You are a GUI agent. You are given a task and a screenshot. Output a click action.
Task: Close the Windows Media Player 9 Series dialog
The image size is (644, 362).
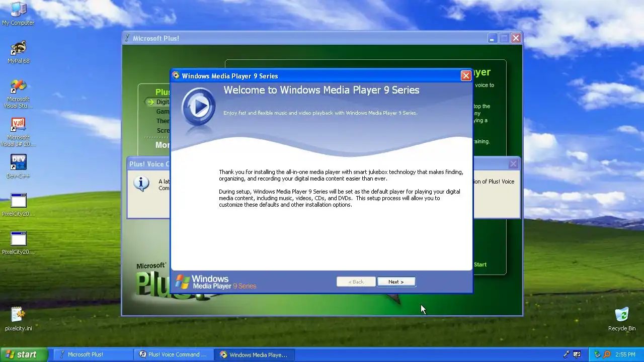click(x=466, y=75)
